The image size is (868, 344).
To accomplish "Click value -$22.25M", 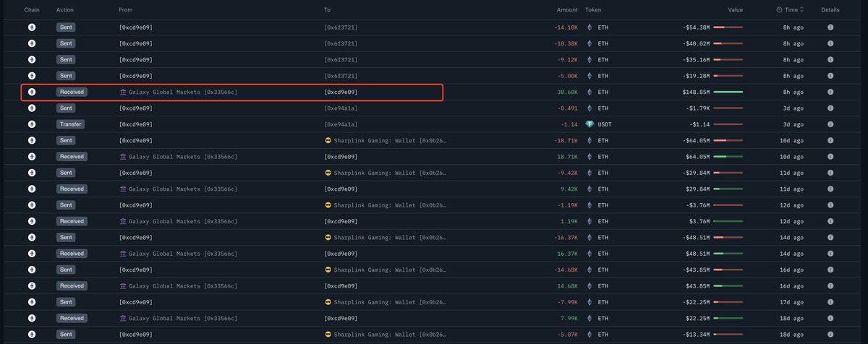I will [x=696, y=302].
